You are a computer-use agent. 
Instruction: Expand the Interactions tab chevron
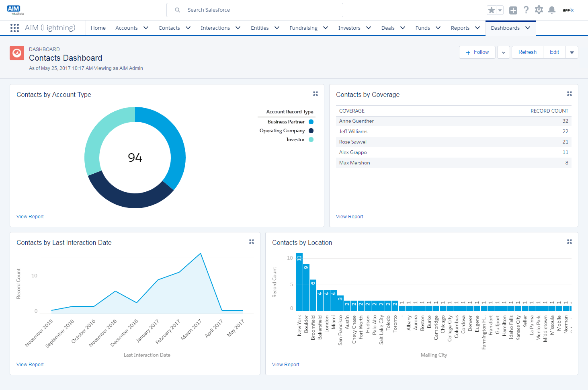238,28
